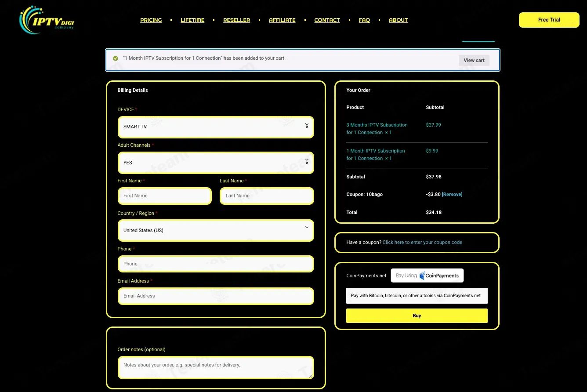587x392 pixels.
Task: Click the $37.98 subtotal value
Action: [x=434, y=177]
